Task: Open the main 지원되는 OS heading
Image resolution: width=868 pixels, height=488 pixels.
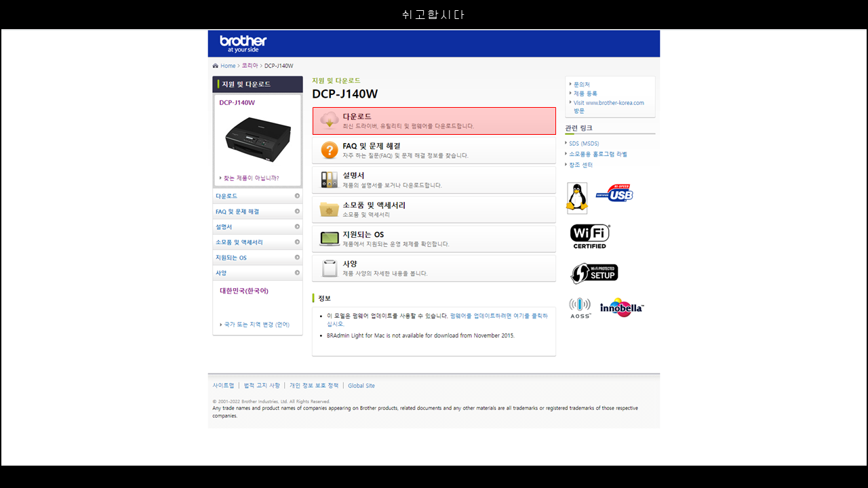Action: (x=363, y=235)
